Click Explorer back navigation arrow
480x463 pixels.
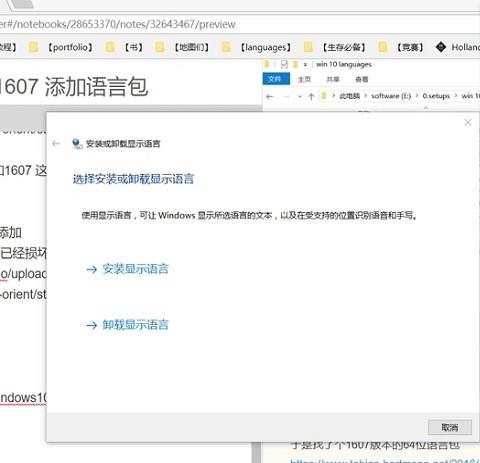[x=270, y=96]
